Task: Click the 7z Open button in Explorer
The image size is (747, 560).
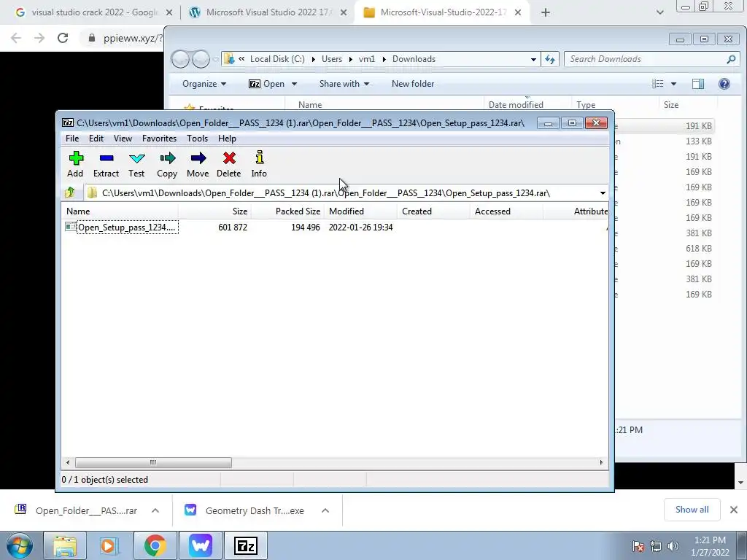Action: pyautogui.click(x=267, y=84)
